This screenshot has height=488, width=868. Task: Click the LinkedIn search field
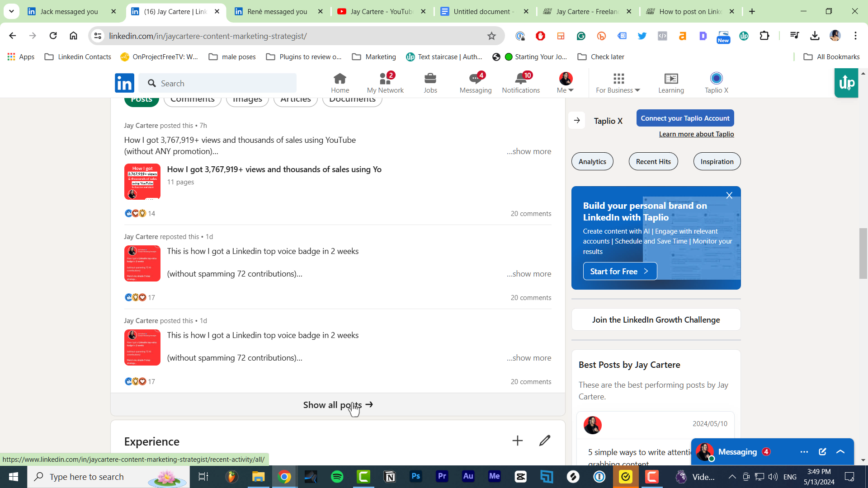coord(217,83)
